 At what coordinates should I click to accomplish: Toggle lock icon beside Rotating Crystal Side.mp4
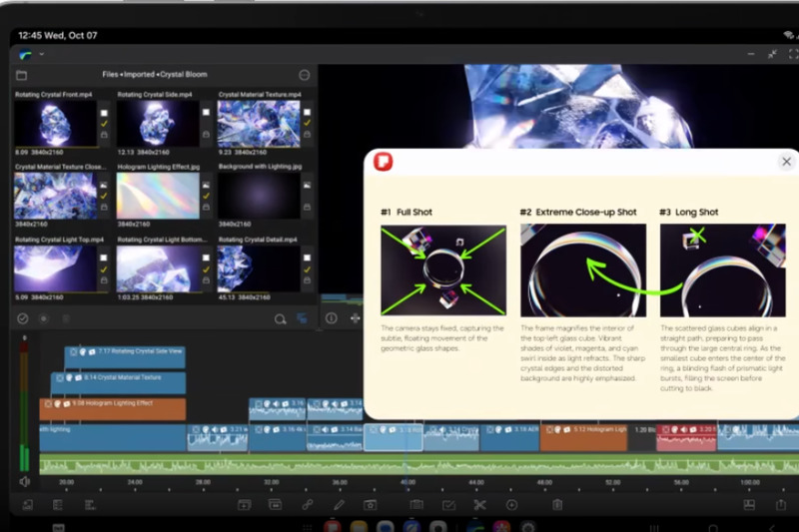[x=206, y=135]
